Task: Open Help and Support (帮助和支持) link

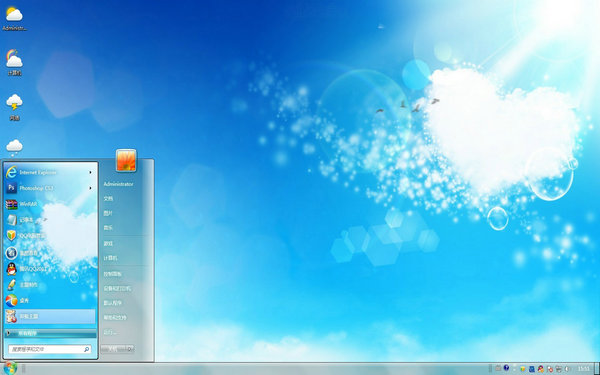Action: click(x=115, y=318)
